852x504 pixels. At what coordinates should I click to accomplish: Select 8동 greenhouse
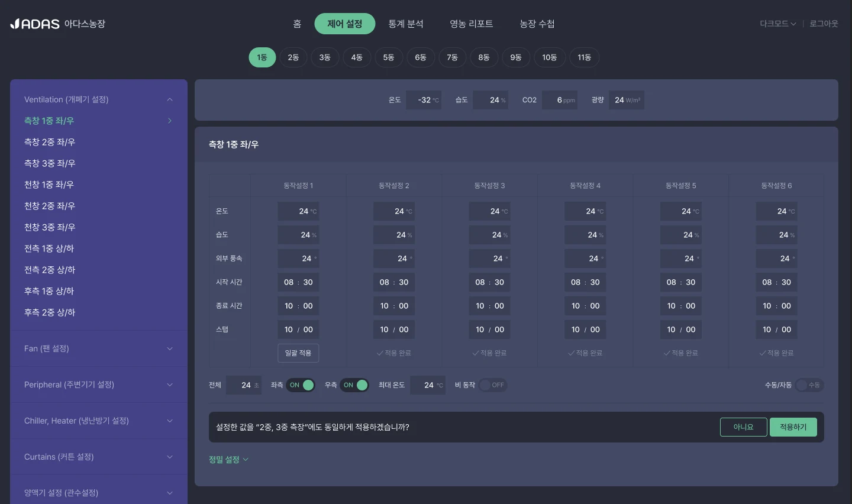(484, 57)
